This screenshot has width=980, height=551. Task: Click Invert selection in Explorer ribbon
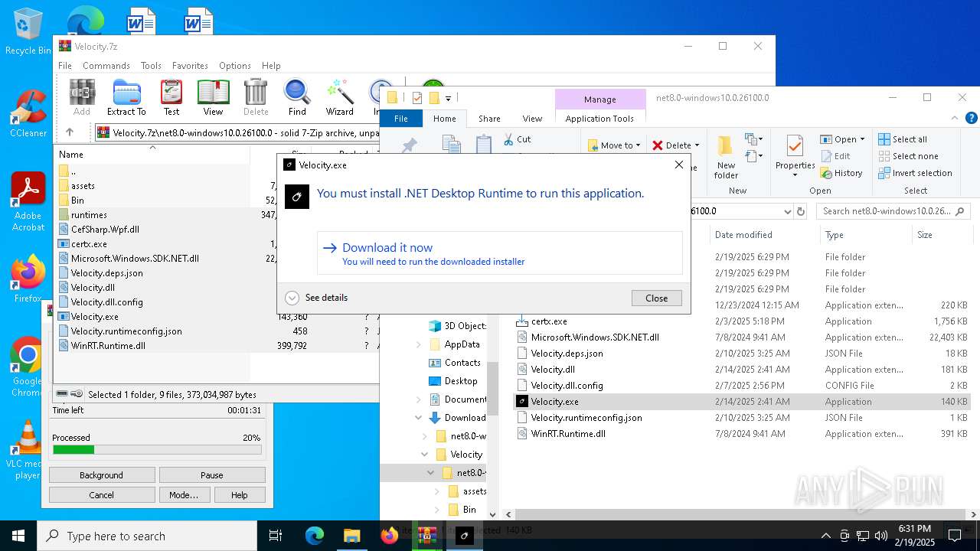916,173
